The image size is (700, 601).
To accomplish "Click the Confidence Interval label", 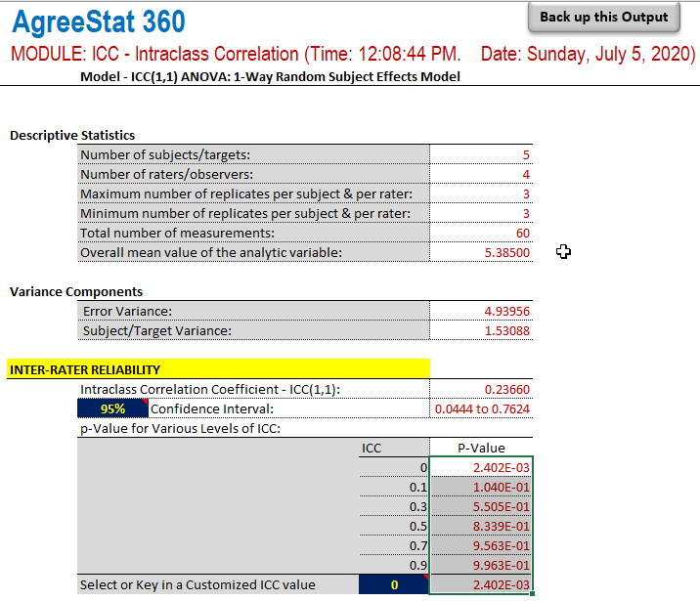I will (212, 408).
